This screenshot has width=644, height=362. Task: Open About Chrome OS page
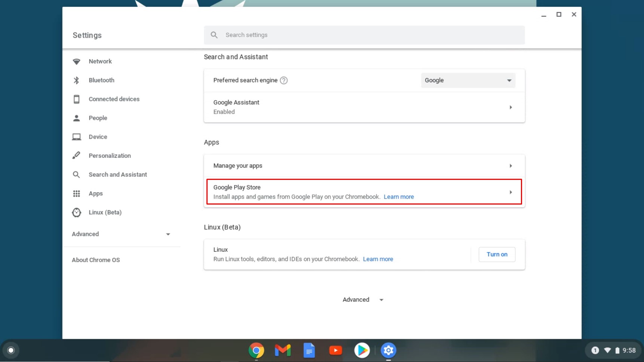coord(96,260)
